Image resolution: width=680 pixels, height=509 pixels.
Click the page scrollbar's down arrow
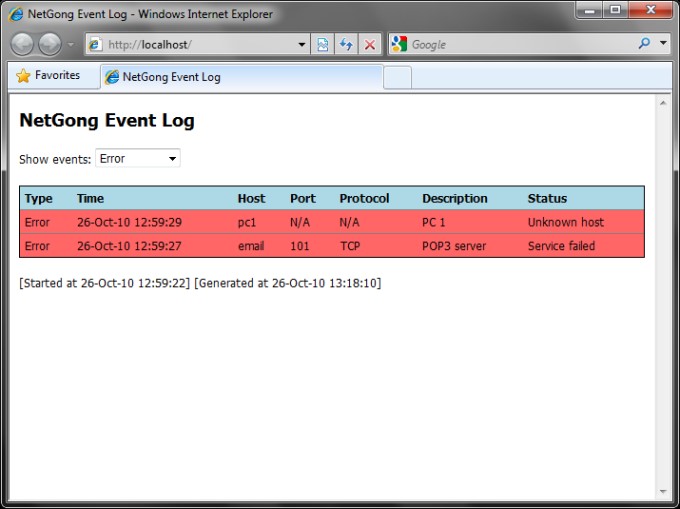[662, 491]
